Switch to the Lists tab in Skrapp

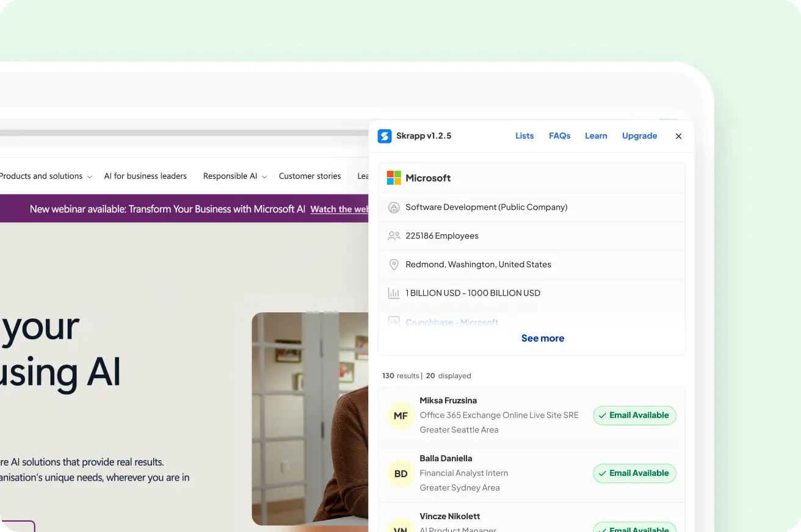(x=524, y=135)
